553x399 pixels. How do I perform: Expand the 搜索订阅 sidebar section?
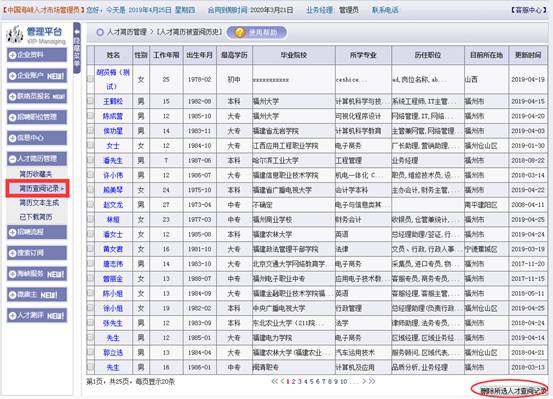[37, 253]
